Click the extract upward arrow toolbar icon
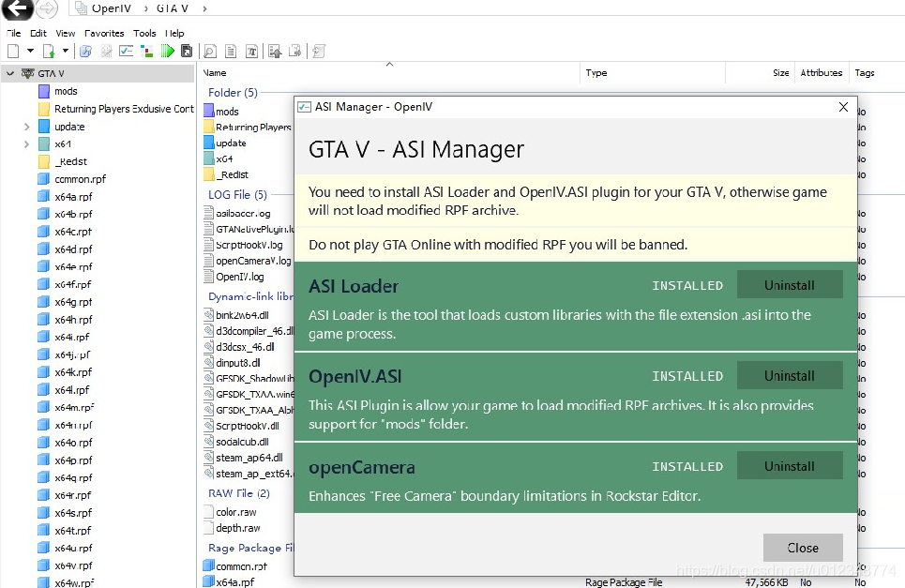This screenshot has width=905, height=588. coord(275,52)
